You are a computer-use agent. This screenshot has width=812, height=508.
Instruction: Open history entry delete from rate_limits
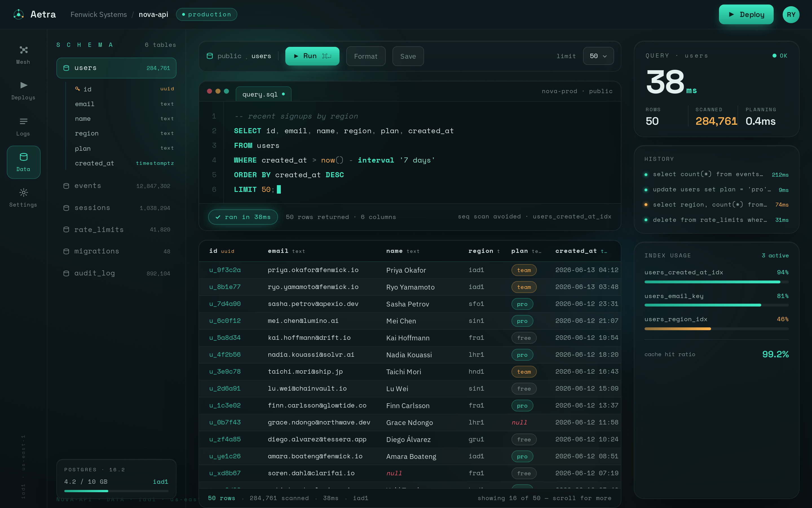pos(716,220)
